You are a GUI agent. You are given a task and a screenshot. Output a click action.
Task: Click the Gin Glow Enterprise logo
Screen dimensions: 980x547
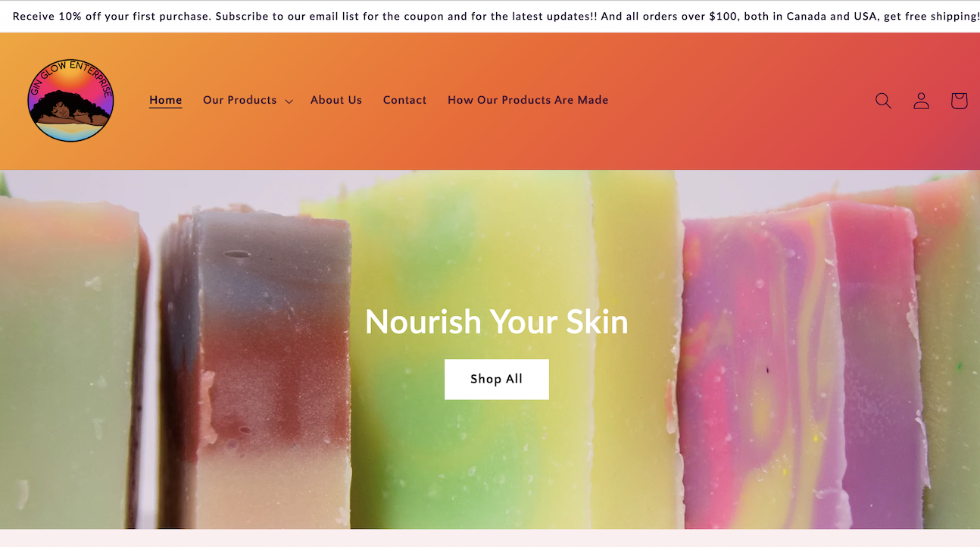click(70, 101)
